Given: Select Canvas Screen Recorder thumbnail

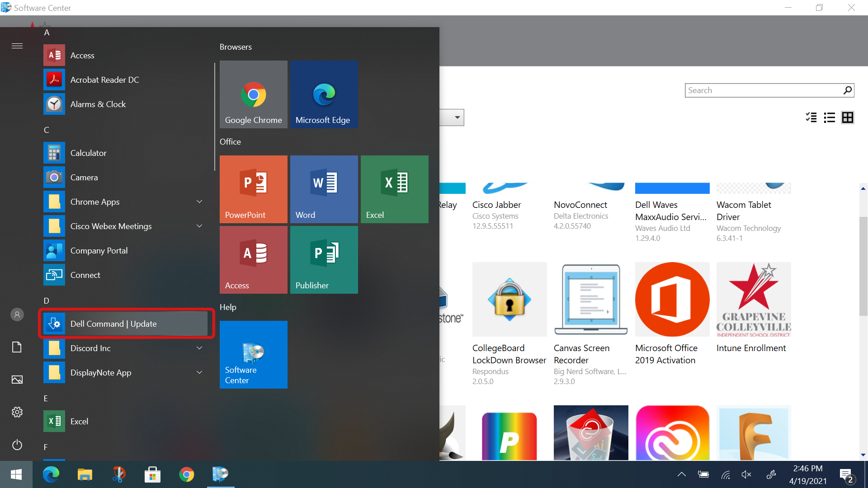Looking at the screenshot, I should pos(591,299).
